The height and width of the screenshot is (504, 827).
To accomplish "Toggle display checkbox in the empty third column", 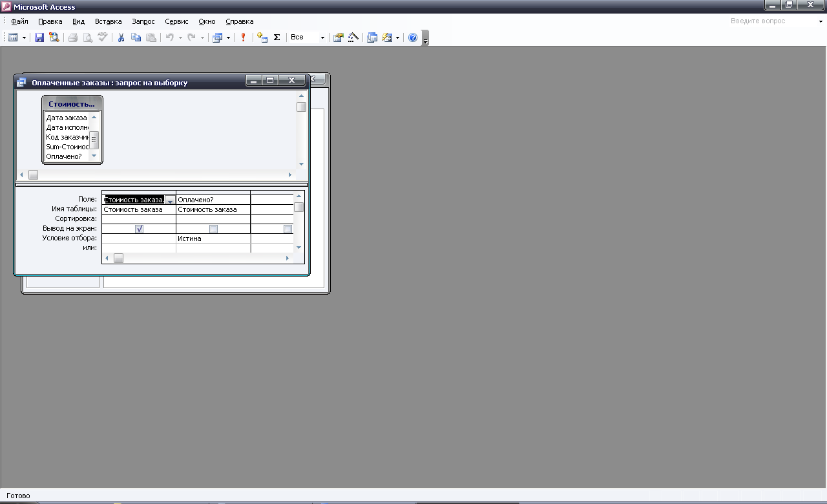I will 288,229.
